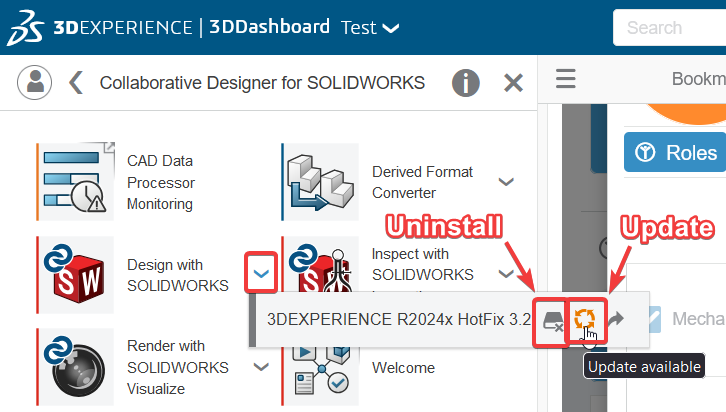Expand Inspect with SOLIDWORKS chevron
Viewport: 726px width, 412px height.
(506, 274)
